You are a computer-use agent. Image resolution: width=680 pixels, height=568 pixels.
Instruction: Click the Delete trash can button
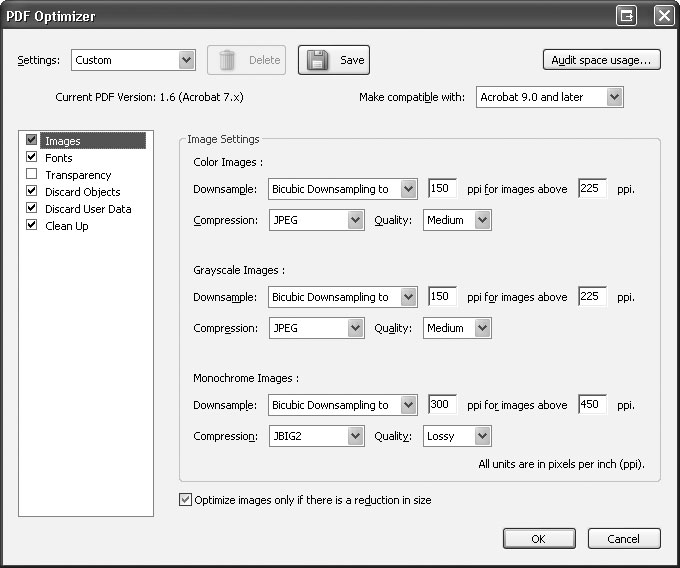[x=246, y=60]
